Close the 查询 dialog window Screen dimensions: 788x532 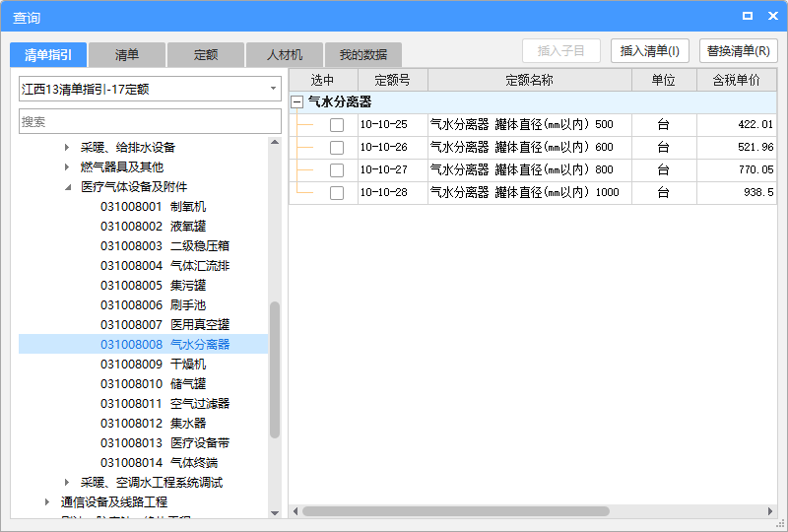pyautogui.click(x=773, y=16)
